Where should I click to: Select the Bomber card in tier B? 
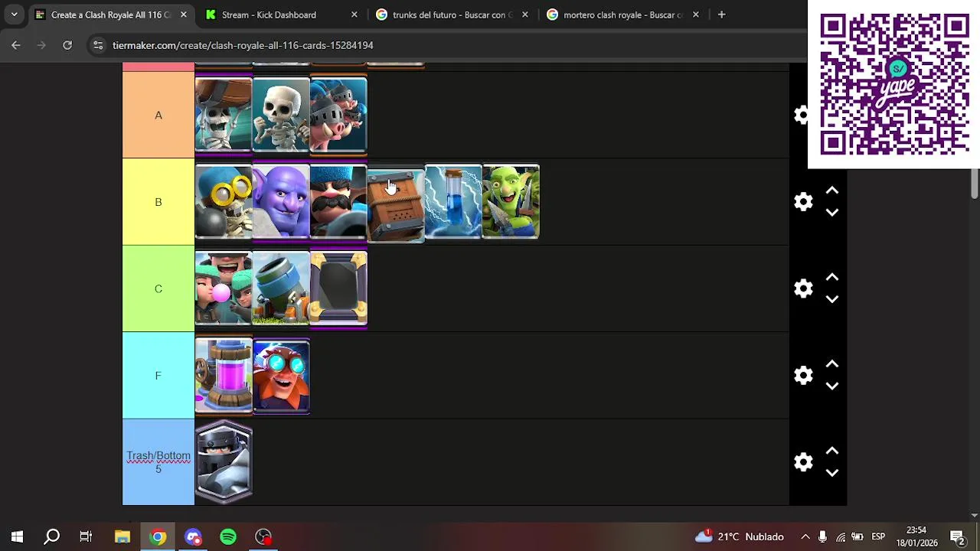pos(224,202)
